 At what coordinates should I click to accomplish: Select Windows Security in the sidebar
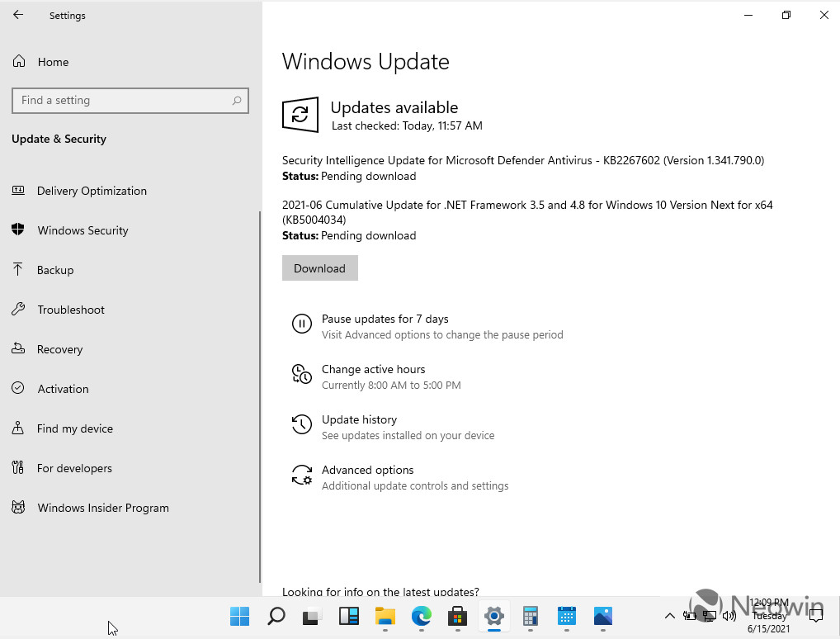pos(83,230)
